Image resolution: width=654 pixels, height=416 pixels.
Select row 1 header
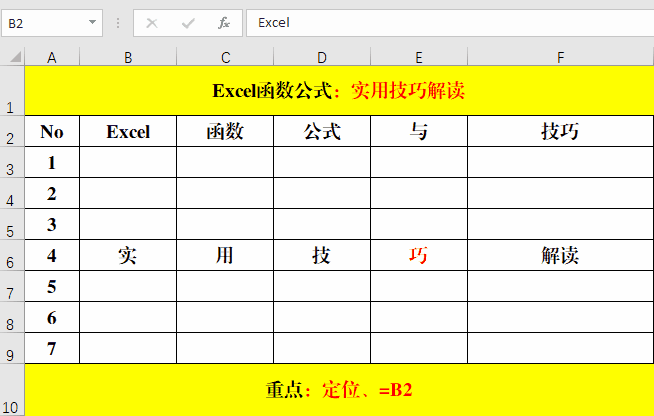point(12,91)
